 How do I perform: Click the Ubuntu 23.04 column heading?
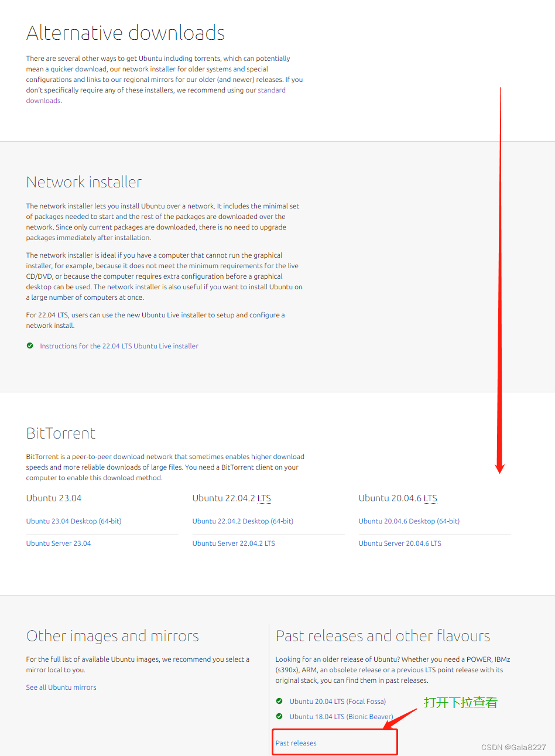coord(54,498)
